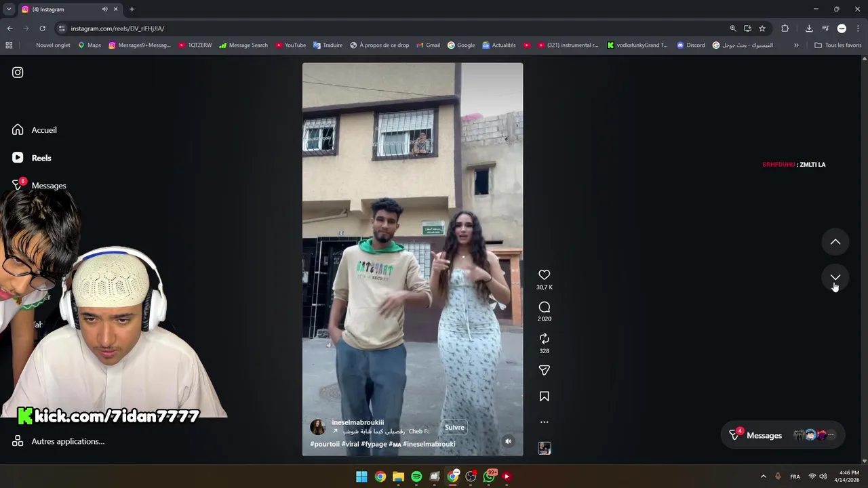Click the Instagram logo icon in sidebar
Viewport: 868px width, 488px height.
[x=18, y=73]
